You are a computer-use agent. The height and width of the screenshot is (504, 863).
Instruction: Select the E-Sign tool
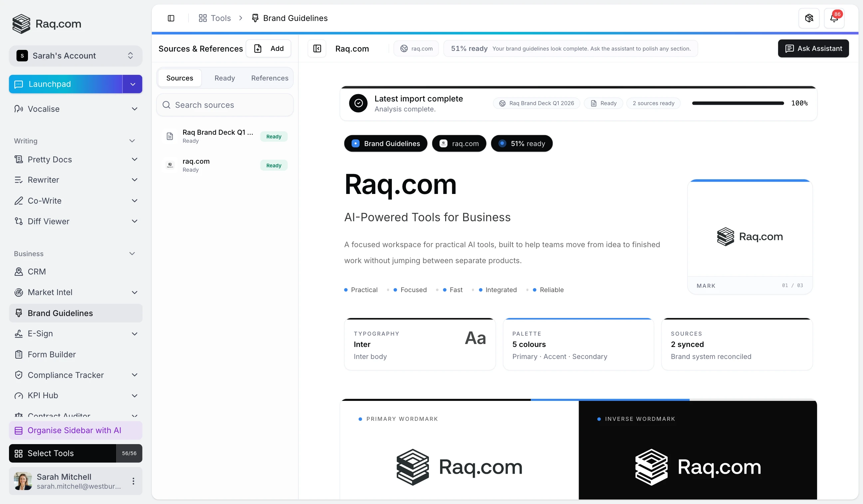coord(40,334)
